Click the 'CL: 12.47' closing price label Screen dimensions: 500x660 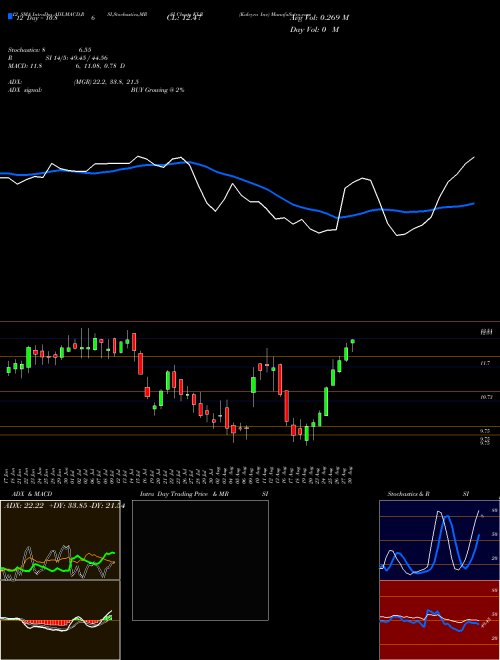click(184, 18)
